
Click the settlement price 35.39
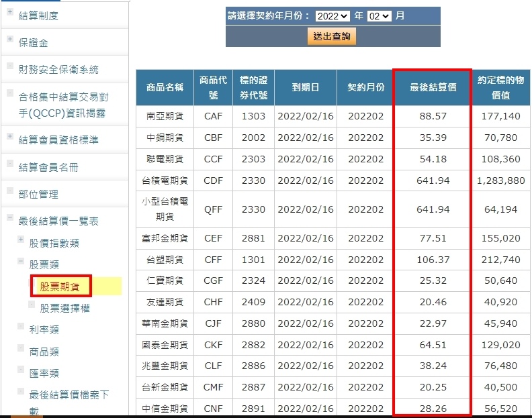pos(433,138)
